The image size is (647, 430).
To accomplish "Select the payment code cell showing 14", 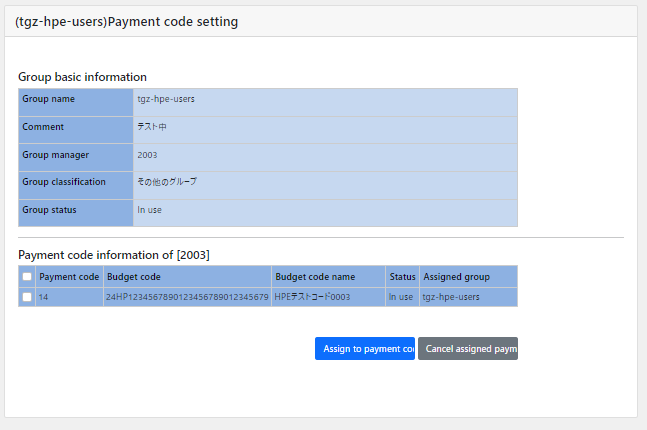I will pyautogui.click(x=44, y=297).
